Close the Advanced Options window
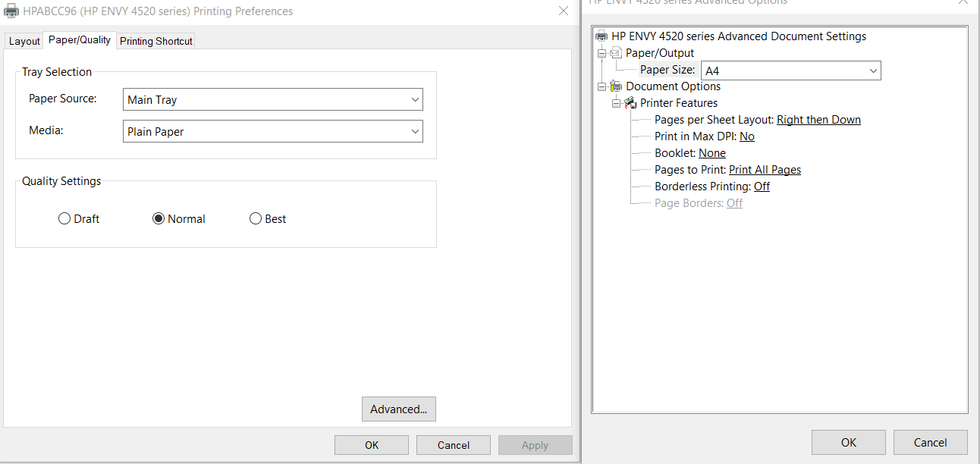 tap(963, 3)
